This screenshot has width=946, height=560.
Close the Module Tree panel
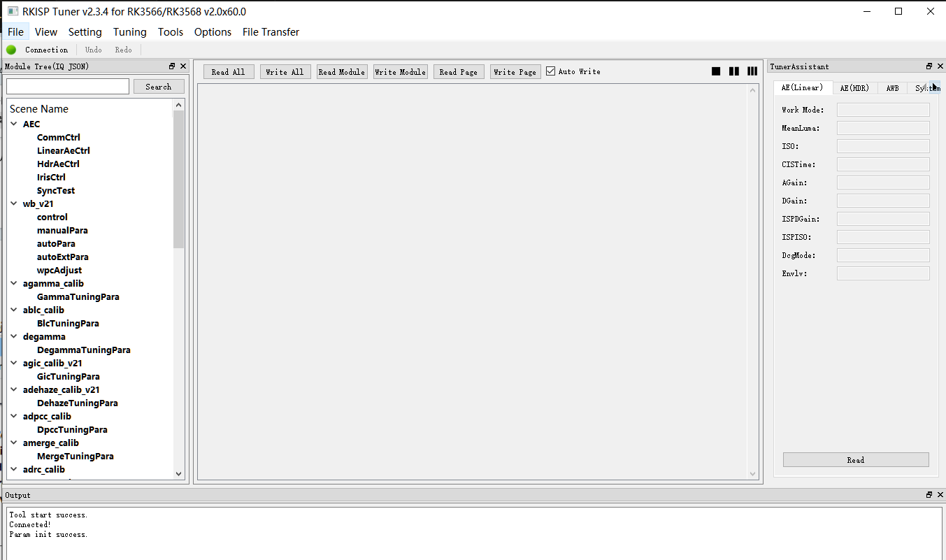coord(183,66)
